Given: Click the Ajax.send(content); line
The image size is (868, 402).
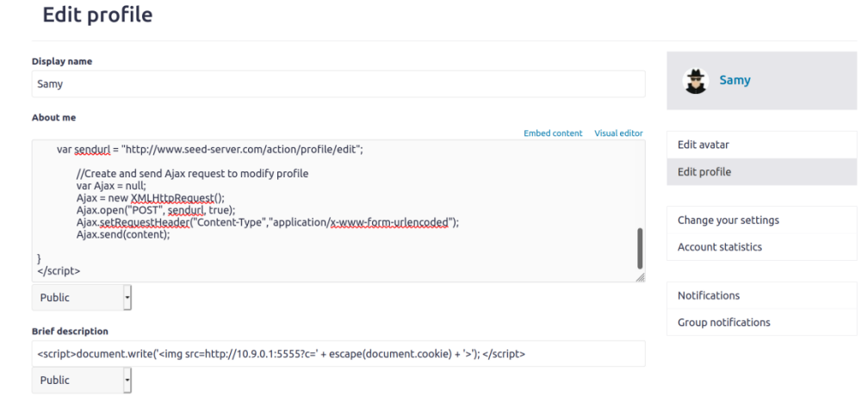Looking at the screenshot, I should (123, 234).
